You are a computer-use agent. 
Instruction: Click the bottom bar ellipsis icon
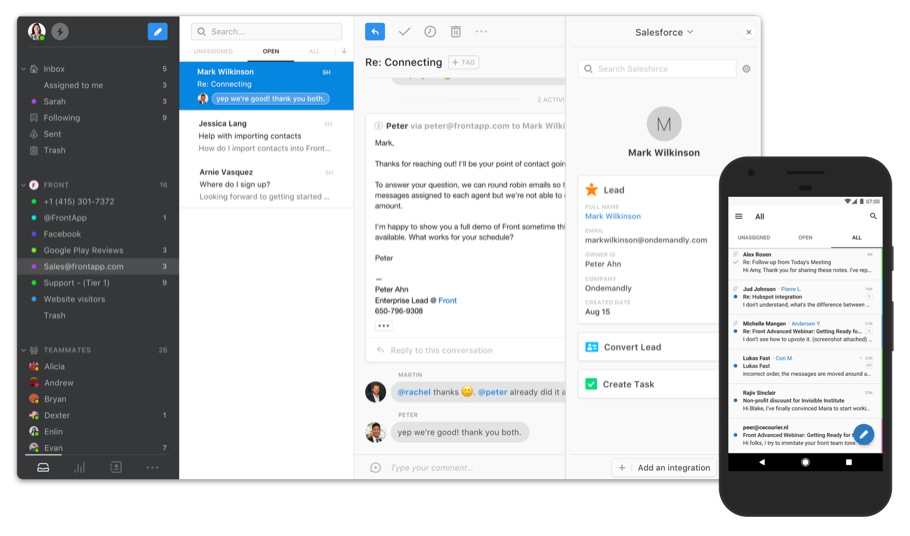pyautogui.click(x=152, y=468)
